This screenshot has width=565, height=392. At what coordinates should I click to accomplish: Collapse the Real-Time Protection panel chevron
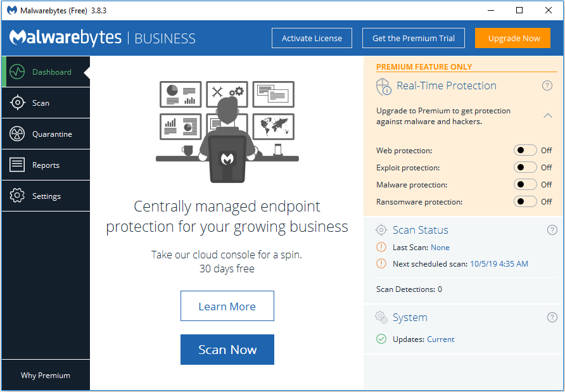tap(548, 116)
